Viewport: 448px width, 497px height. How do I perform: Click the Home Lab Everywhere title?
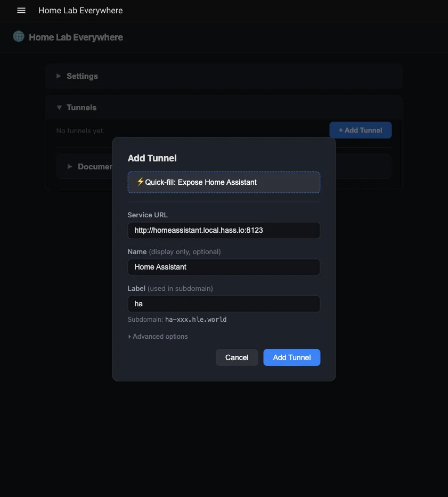[80, 10]
